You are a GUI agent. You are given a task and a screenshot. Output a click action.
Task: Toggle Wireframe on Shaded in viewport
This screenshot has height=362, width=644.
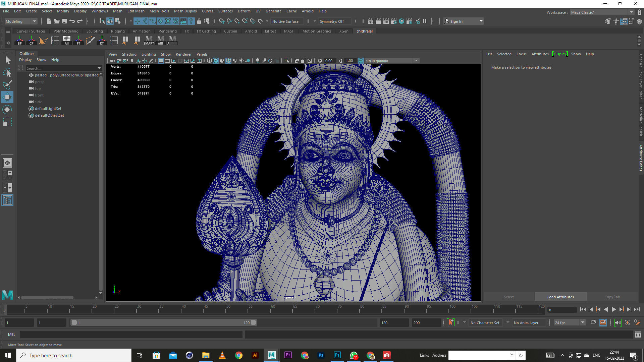coord(228,61)
